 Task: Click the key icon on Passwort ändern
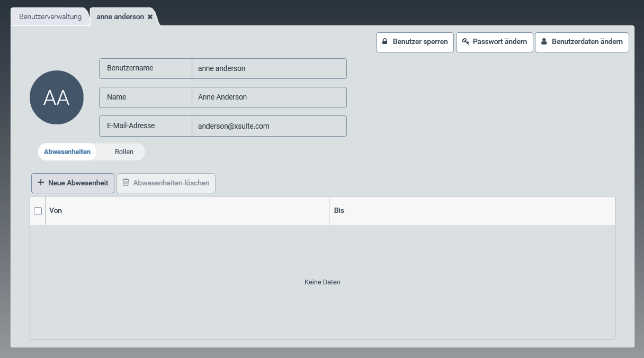[x=466, y=42]
